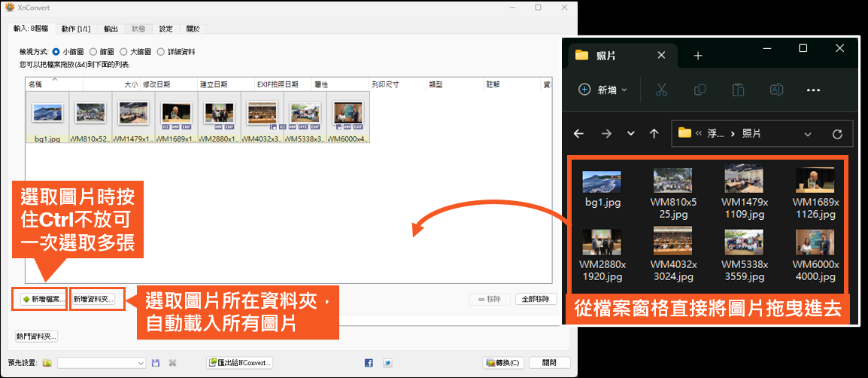Expand the address bar history dropdown

click(808, 134)
